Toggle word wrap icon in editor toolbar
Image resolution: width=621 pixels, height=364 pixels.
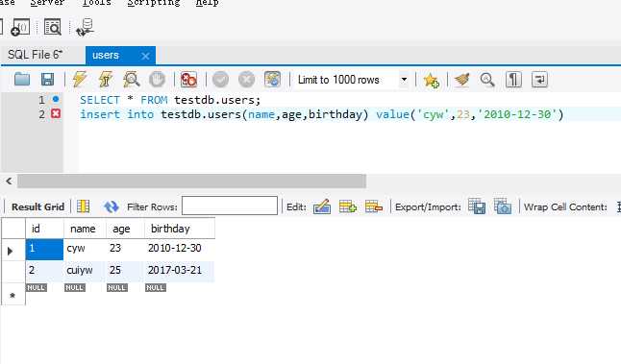[539, 80]
